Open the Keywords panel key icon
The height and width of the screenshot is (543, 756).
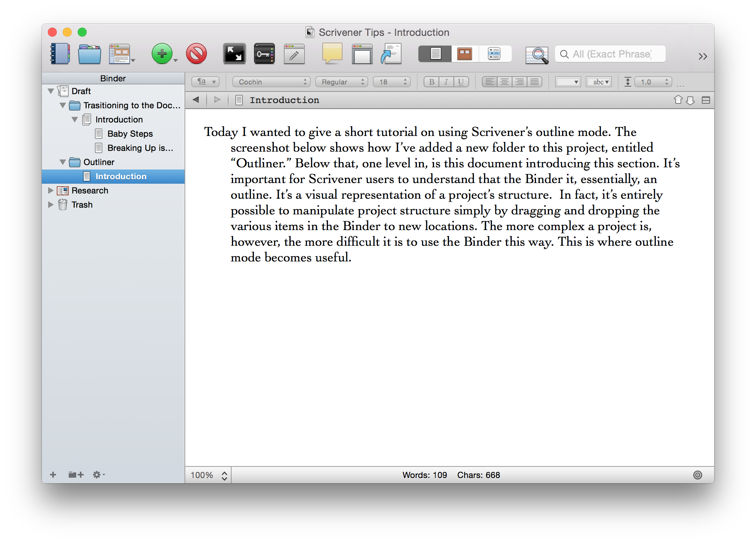point(264,54)
